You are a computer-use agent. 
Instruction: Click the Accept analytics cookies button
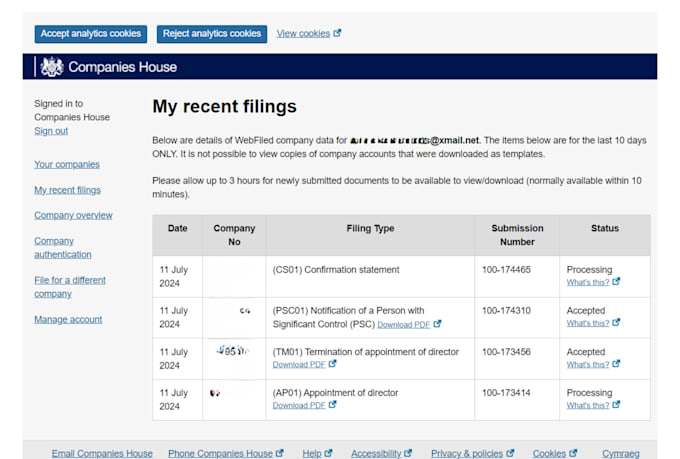coord(91,34)
